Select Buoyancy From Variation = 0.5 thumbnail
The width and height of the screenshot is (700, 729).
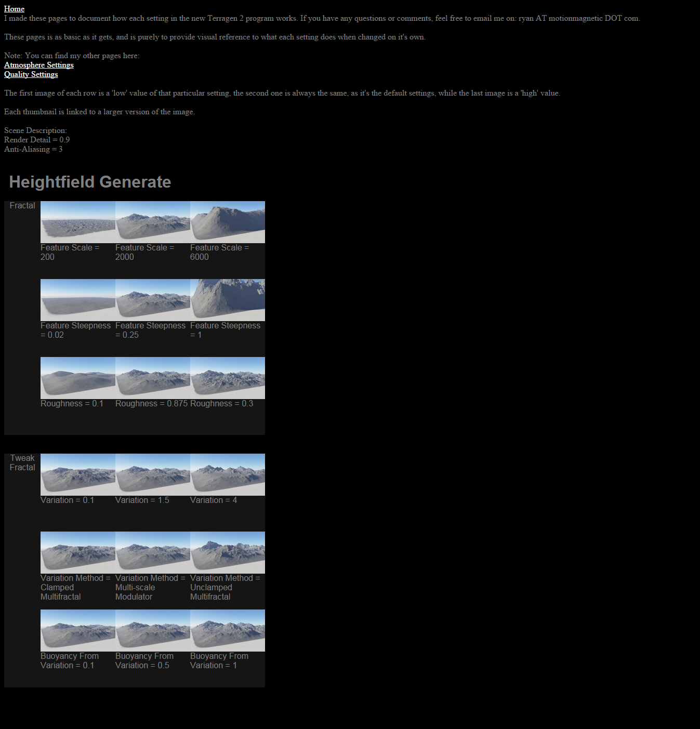[153, 630]
